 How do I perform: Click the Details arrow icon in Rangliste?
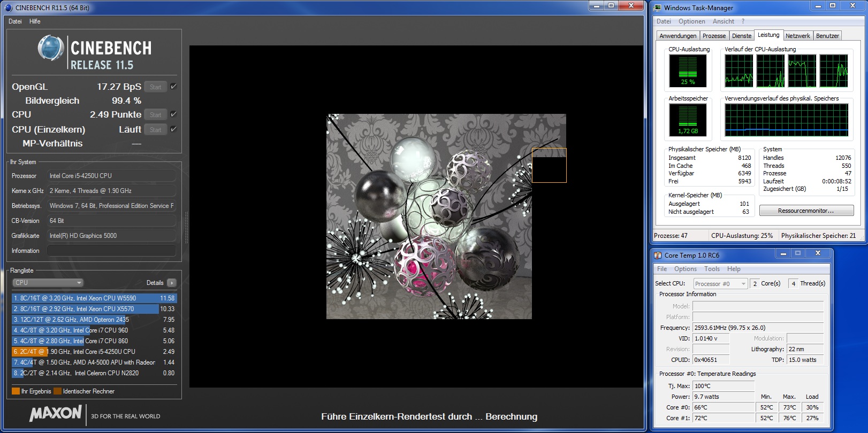171,283
